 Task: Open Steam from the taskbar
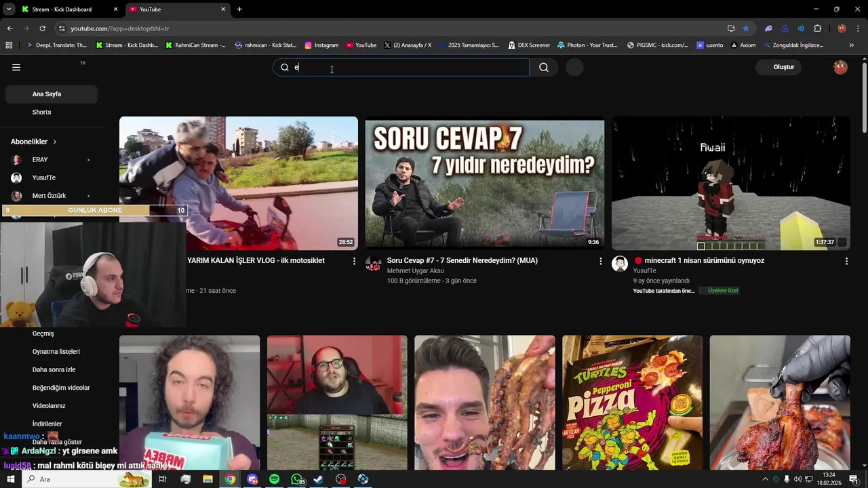318,479
